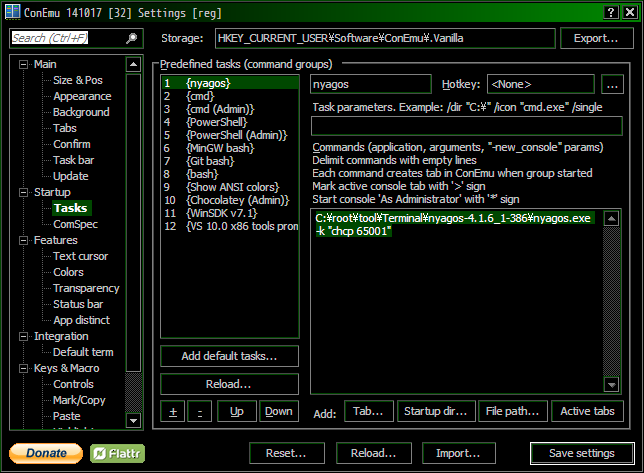Viewport: 644px width, 473px height.
Task: Select the {VS 10.0 x86 tools prompt} task
Action: (230, 226)
